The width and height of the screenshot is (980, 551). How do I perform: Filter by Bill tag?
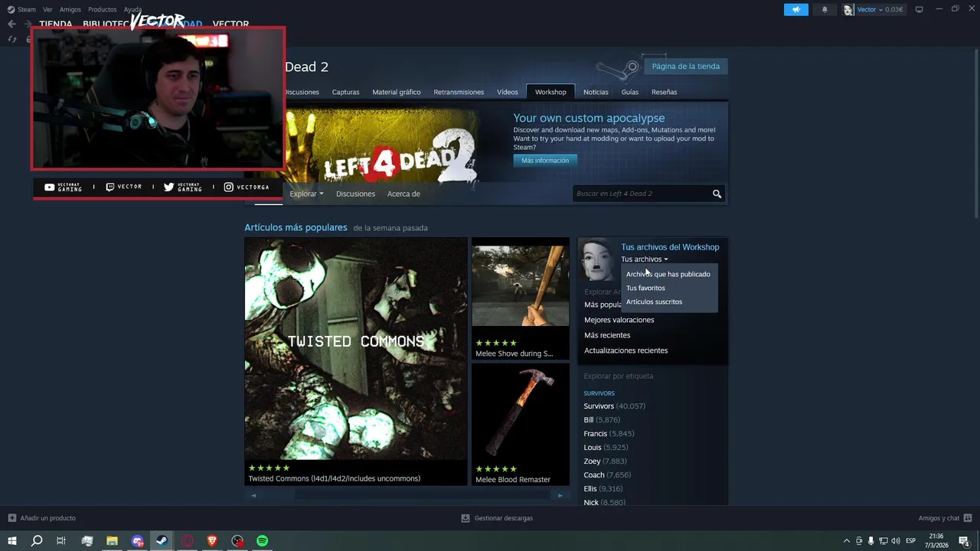602,420
